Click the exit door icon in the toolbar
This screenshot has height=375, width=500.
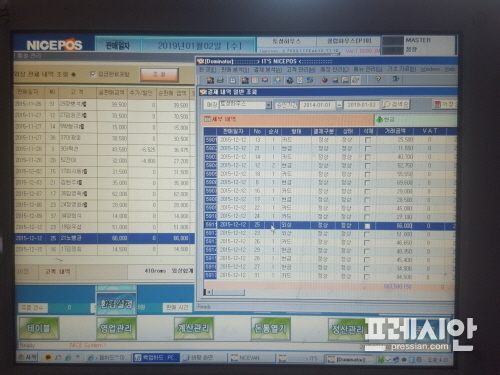(396, 79)
